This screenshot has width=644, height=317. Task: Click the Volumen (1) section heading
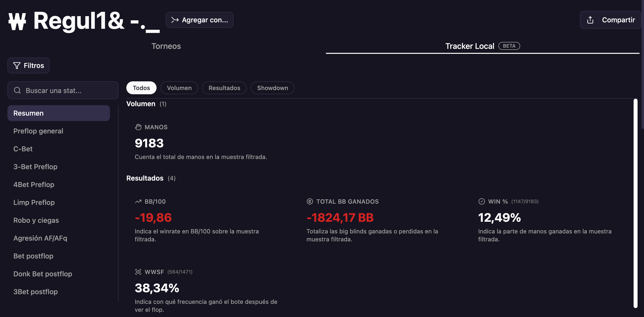point(146,104)
